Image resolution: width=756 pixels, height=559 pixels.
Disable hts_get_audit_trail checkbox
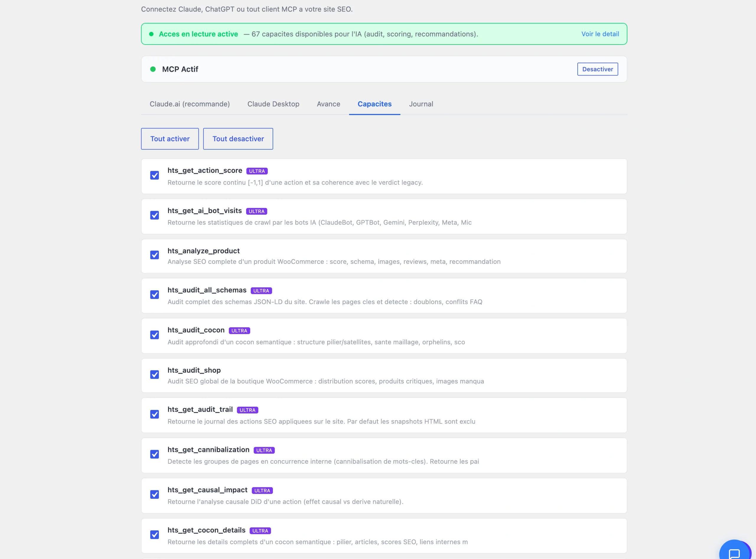pyautogui.click(x=154, y=414)
